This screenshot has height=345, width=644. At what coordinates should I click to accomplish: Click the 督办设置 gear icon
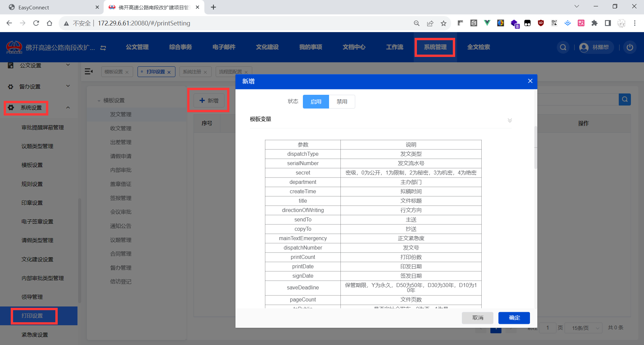tap(11, 86)
